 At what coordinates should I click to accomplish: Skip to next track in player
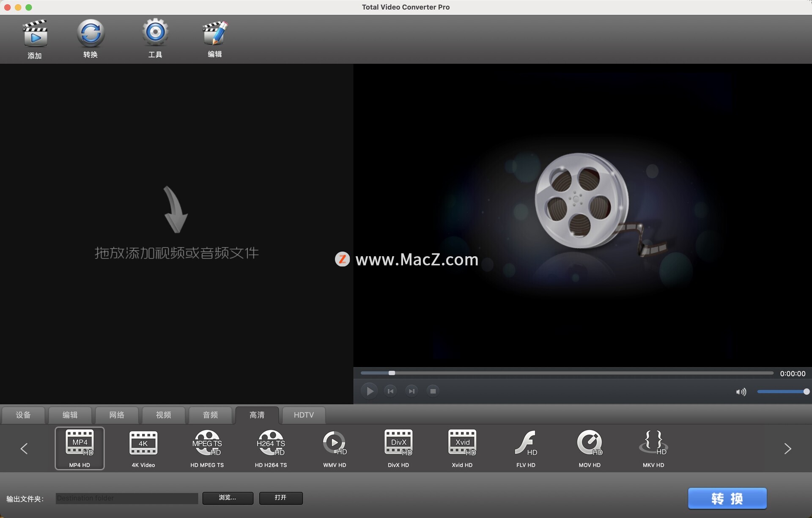tap(411, 391)
